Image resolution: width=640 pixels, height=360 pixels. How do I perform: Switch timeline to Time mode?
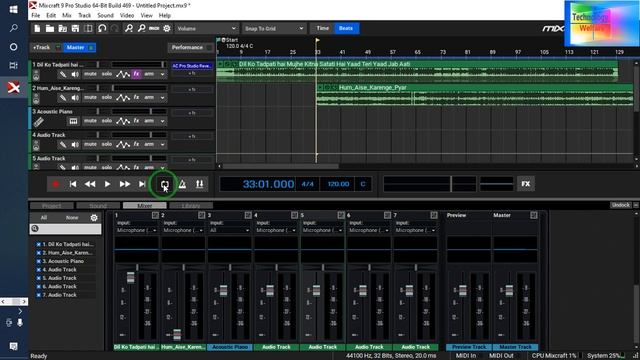point(322,29)
